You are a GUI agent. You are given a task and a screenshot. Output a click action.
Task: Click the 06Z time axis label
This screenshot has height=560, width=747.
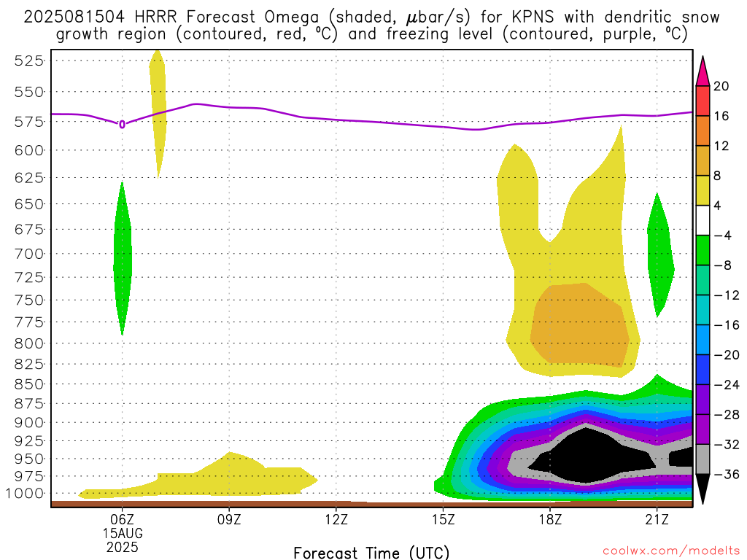(123, 519)
